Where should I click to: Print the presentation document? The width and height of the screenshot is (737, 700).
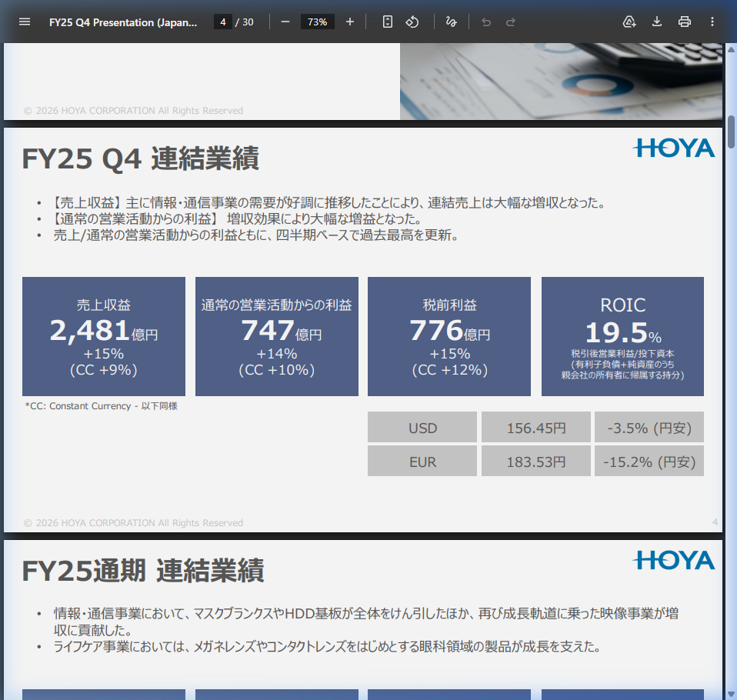pos(685,22)
